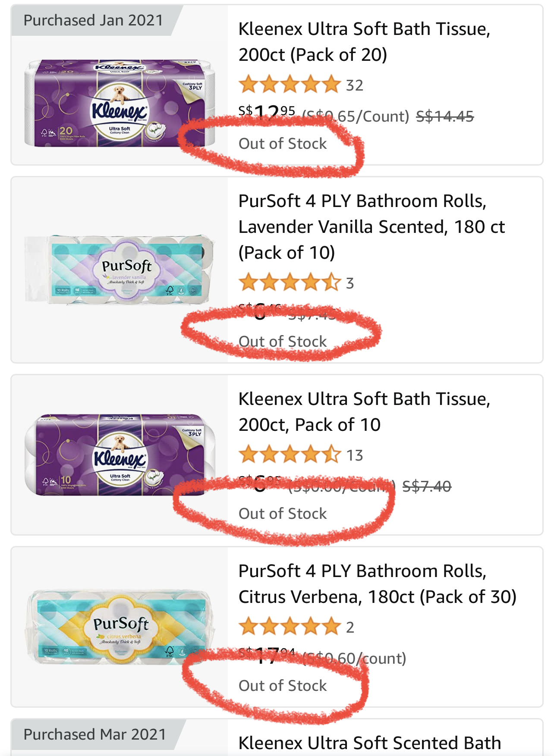The image size is (554, 756).
Task: View the 2 reviews for PurSoft Citrus Verbena
Action: point(350,627)
